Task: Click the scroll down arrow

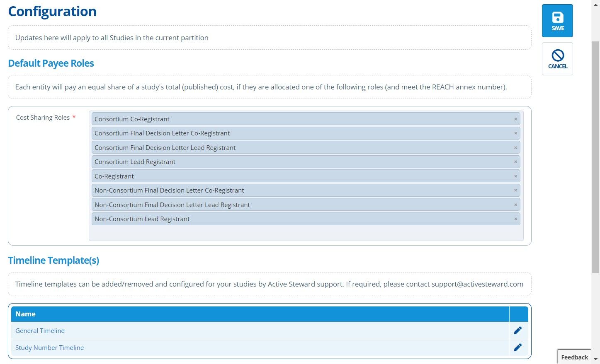Action: tap(595, 359)
